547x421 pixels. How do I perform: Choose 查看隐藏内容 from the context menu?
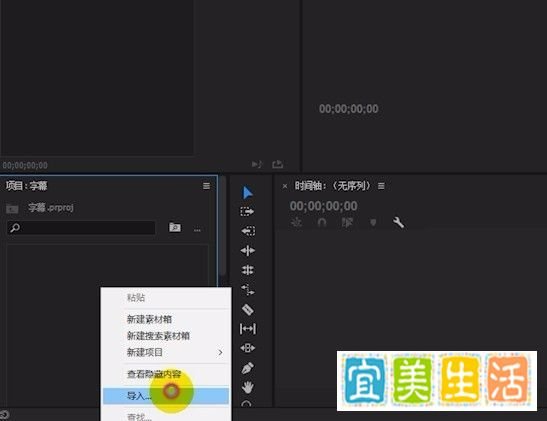pyautogui.click(x=154, y=374)
